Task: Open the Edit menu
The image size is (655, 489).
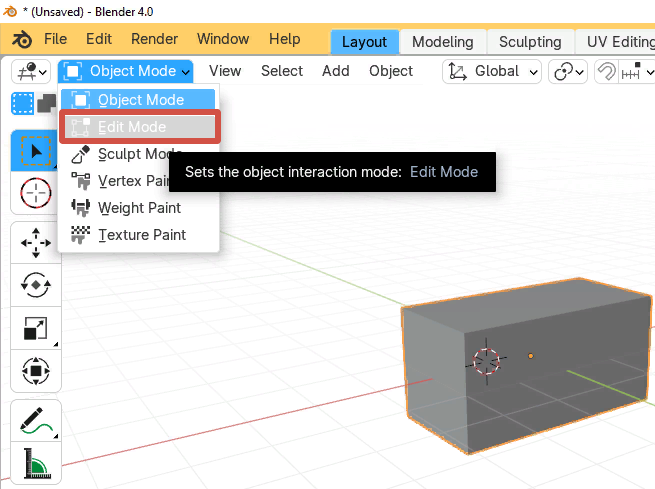Action: [x=99, y=39]
